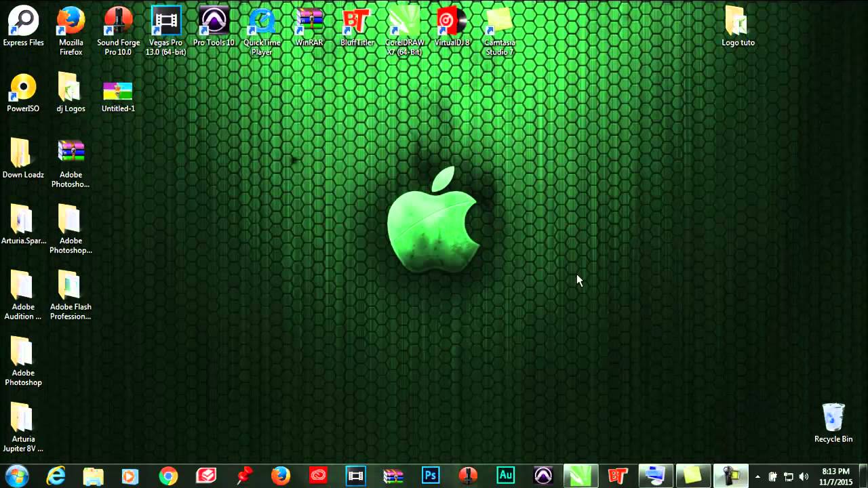Select the Adobe Audition folder
The height and width of the screenshot is (488, 868).
click(23, 296)
